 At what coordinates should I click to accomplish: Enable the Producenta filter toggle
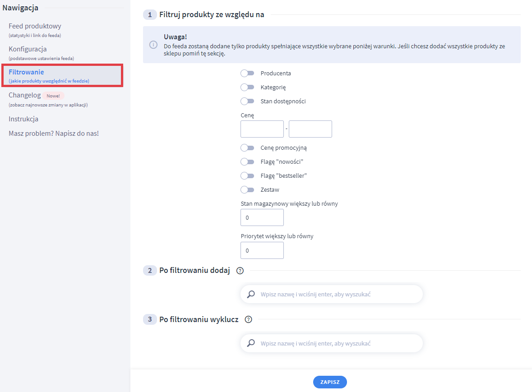(x=247, y=73)
